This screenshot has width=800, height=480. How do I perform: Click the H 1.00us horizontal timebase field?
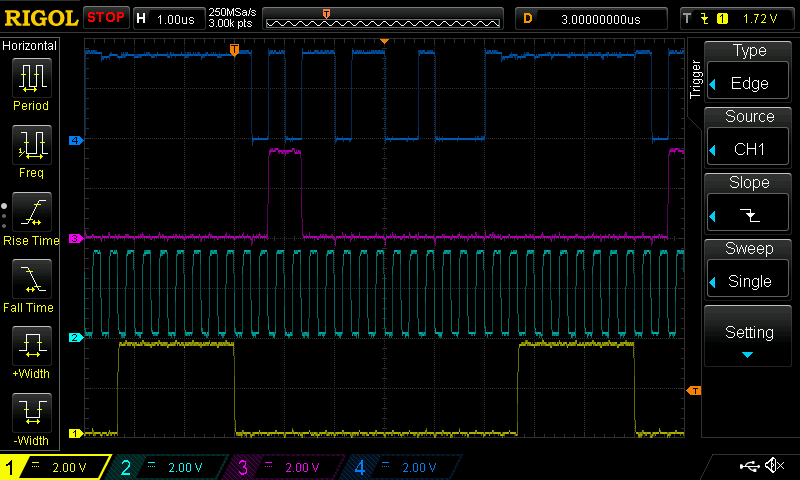pos(169,19)
